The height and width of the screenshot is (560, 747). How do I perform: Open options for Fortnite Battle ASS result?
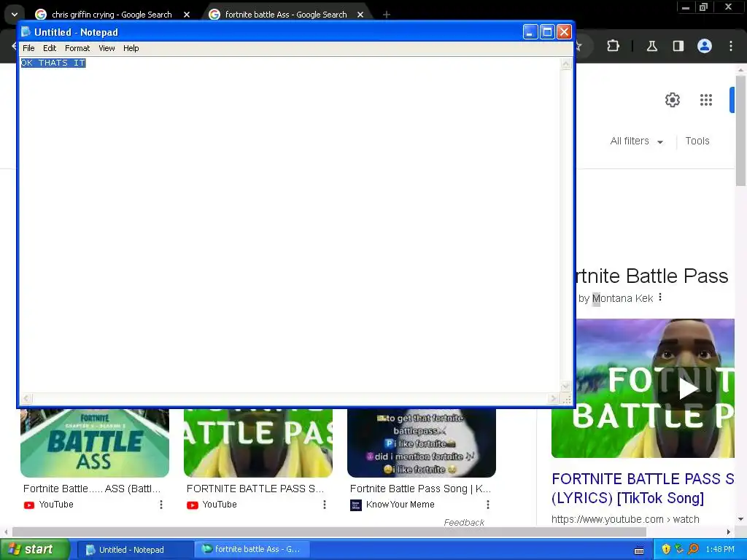[x=161, y=505]
